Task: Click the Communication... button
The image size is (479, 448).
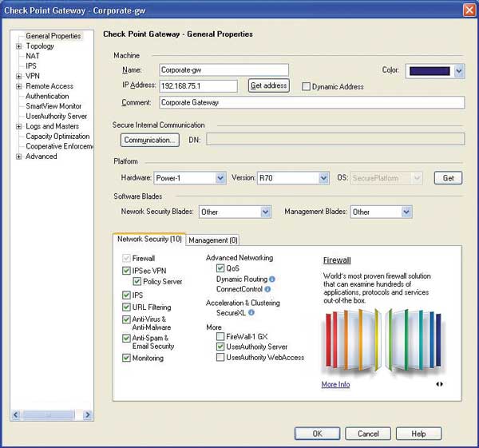Action: (x=150, y=140)
